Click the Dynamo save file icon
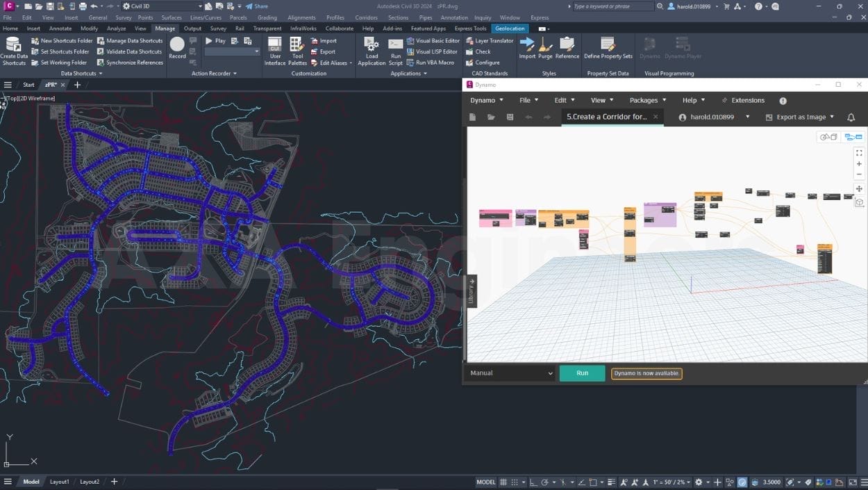 click(510, 117)
